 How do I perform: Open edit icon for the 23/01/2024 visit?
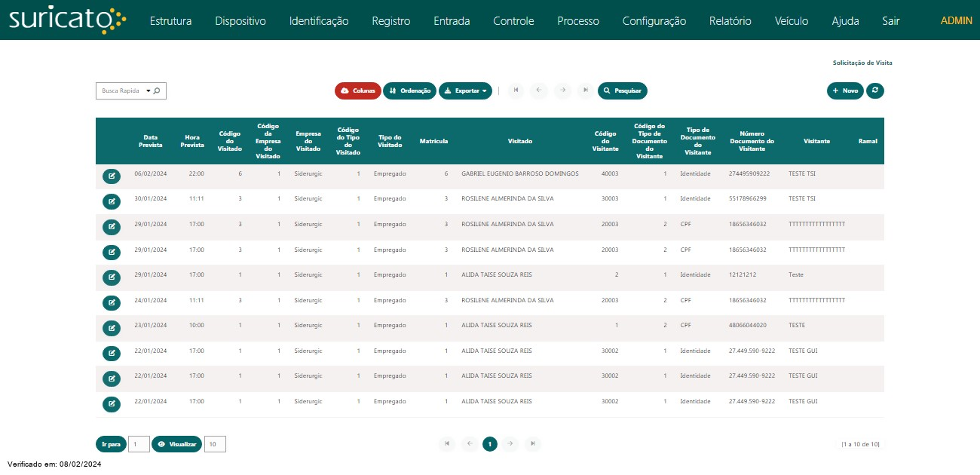pyautogui.click(x=111, y=328)
